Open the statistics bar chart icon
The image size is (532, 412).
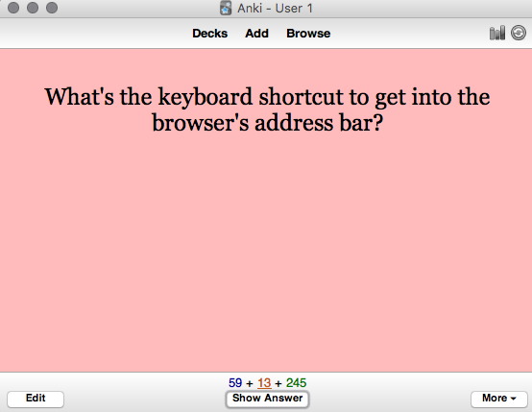tap(497, 33)
